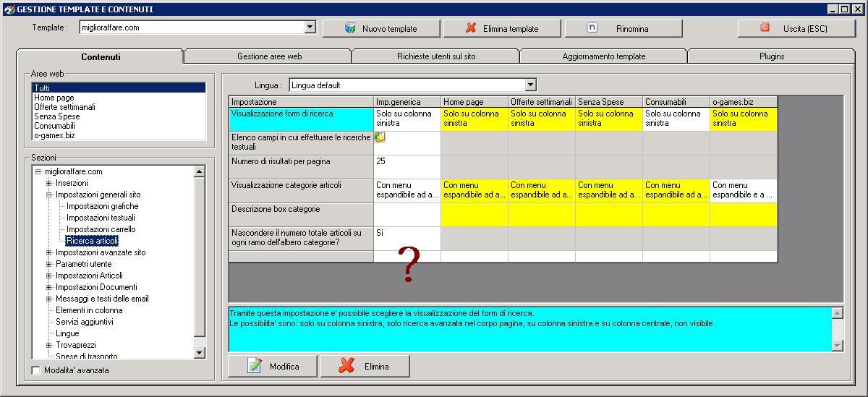Click the Rinomina icon

pyautogui.click(x=592, y=28)
